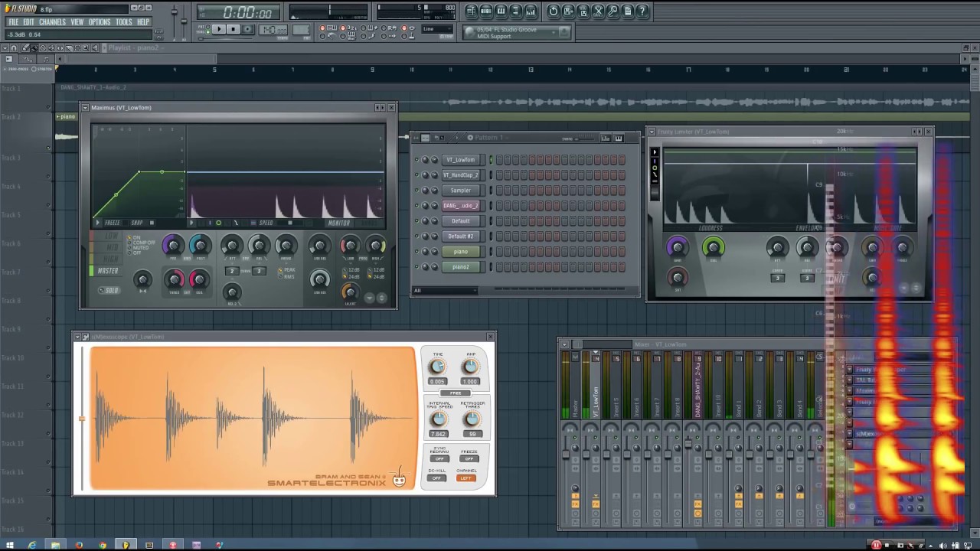Viewport: 980px width, 551px height.
Task: Open the CHANNELS menu
Action: coord(52,22)
